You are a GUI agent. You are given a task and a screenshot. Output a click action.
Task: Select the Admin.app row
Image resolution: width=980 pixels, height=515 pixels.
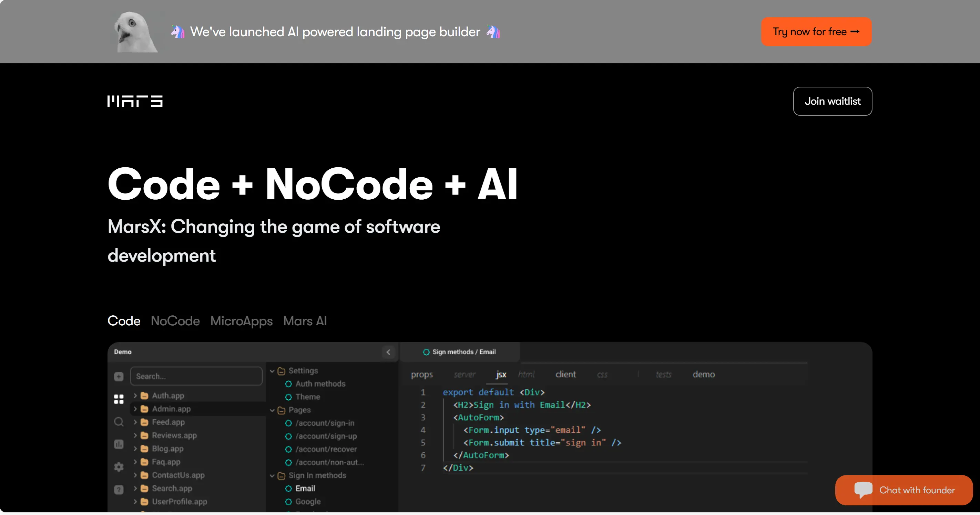point(198,409)
